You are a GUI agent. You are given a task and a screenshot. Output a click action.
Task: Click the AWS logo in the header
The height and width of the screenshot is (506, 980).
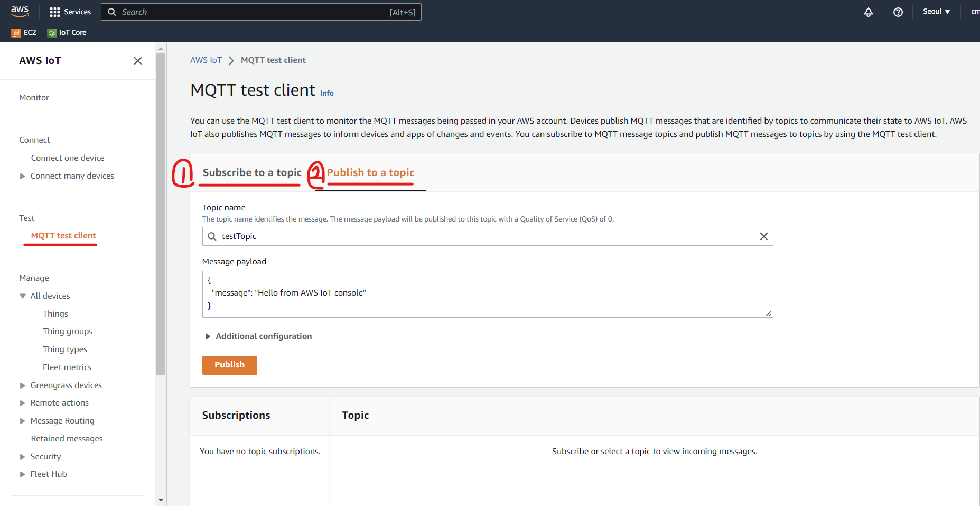20,12
